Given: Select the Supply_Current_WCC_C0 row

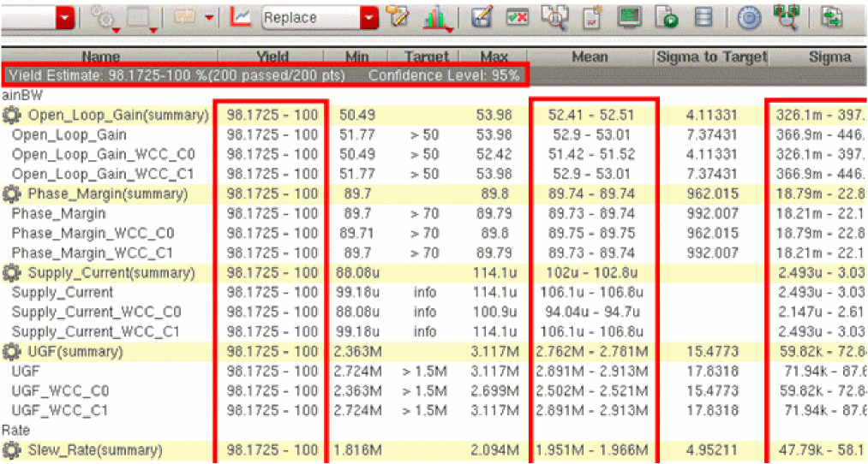Looking at the screenshot, I should click(434, 312).
